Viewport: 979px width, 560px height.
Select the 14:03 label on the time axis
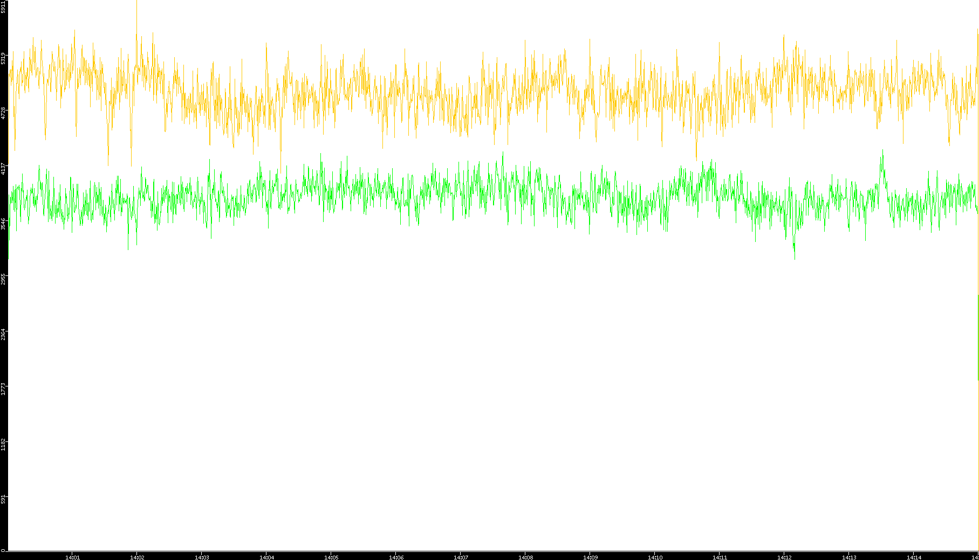pos(202,557)
